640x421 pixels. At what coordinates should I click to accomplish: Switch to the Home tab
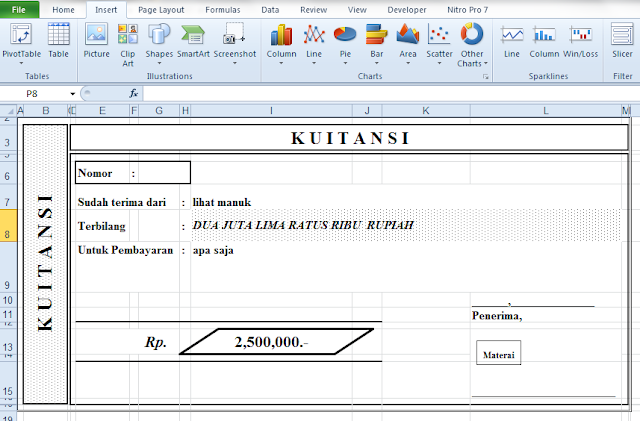coord(63,10)
